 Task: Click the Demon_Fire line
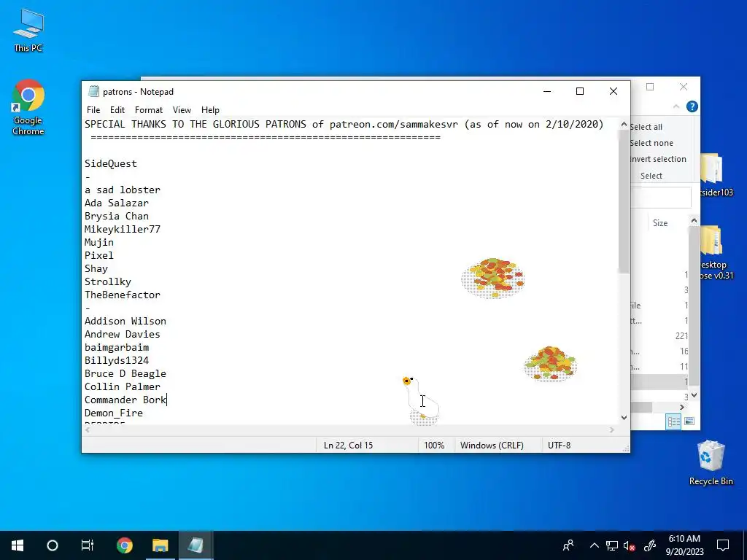(113, 413)
